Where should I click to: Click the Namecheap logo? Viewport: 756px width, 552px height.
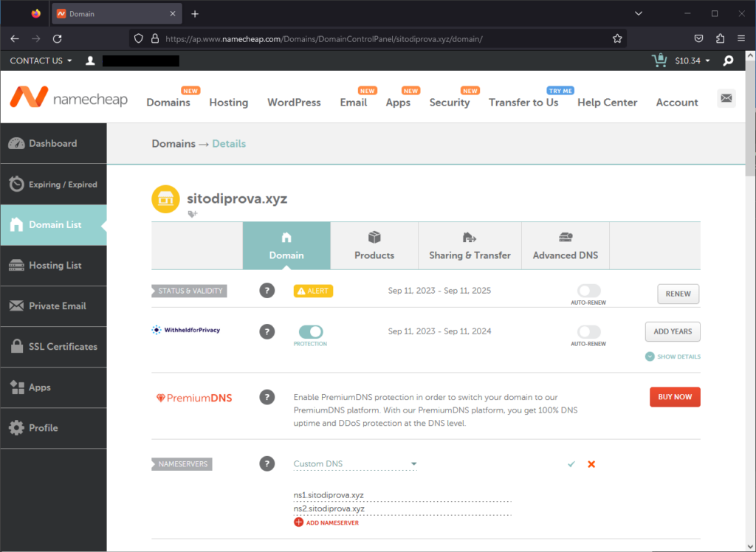[x=69, y=98]
